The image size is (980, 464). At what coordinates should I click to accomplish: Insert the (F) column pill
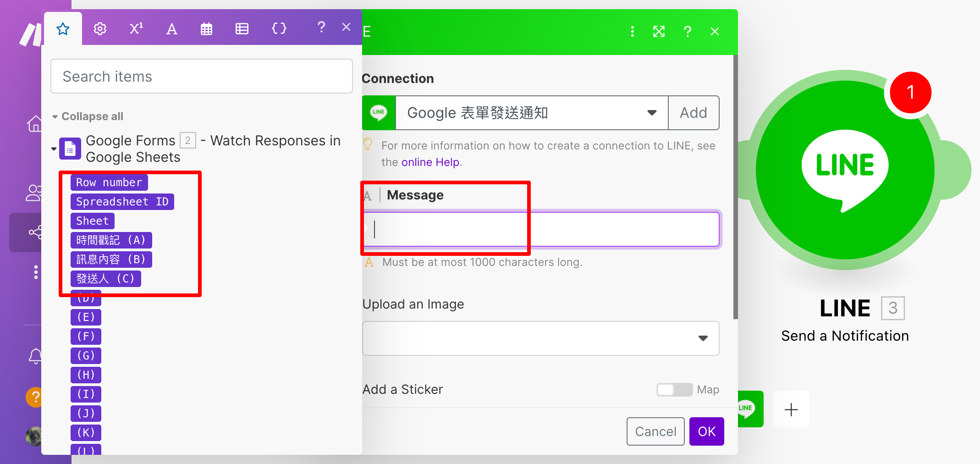coord(86,337)
